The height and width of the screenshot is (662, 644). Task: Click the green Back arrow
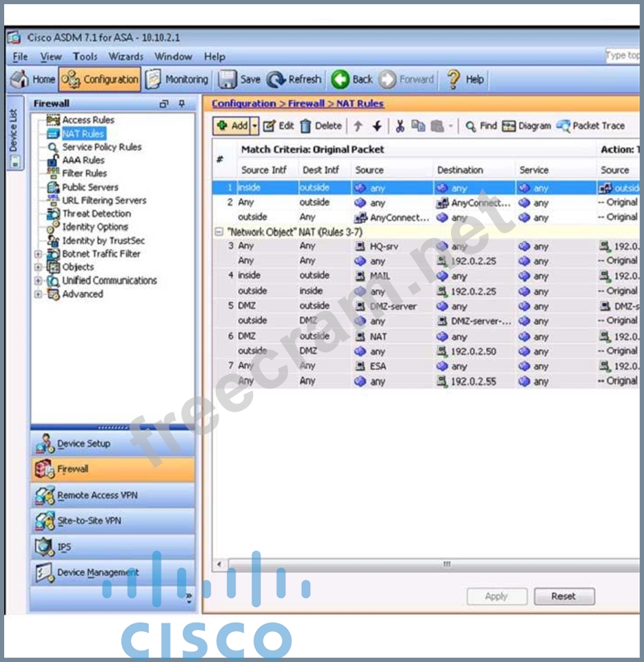pyautogui.click(x=341, y=79)
